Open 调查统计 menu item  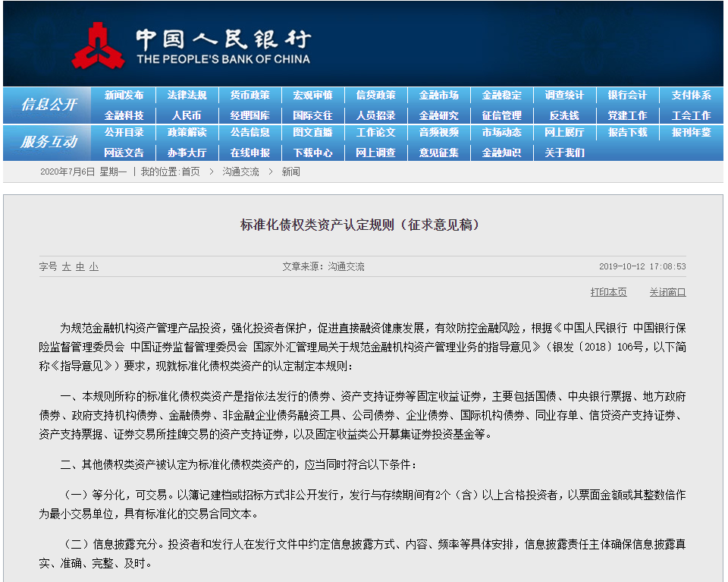pos(564,95)
